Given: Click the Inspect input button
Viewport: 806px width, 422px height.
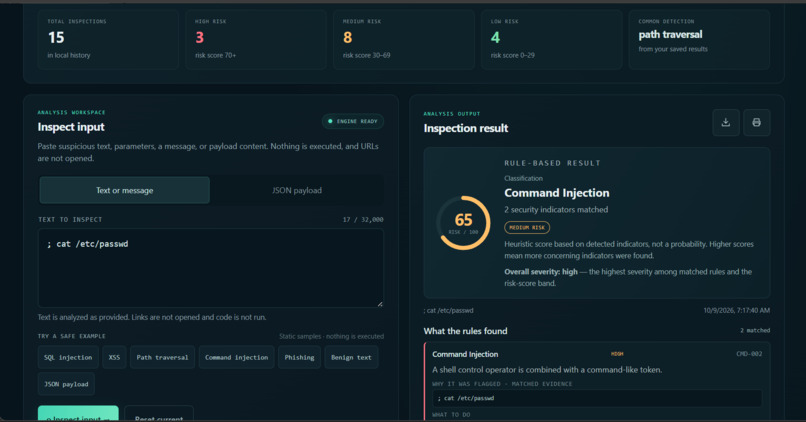Looking at the screenshot, I should [78, 414].
